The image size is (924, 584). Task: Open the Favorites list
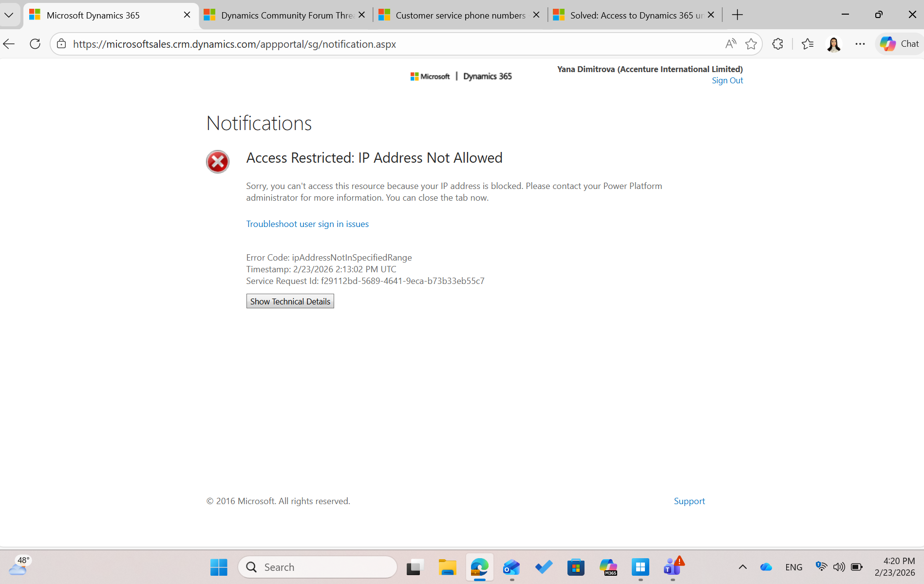pos(808,44)
